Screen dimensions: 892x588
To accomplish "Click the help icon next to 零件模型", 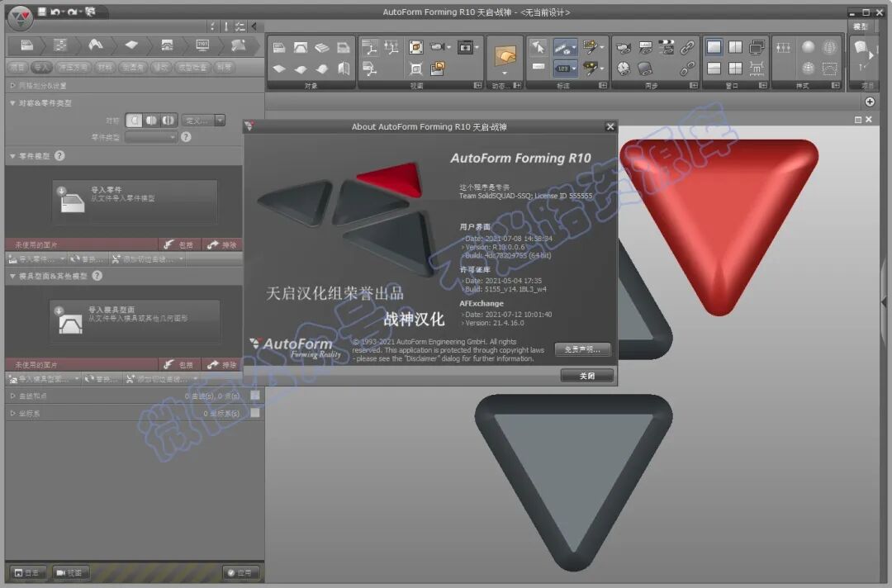I will click(x=59, y=155).
